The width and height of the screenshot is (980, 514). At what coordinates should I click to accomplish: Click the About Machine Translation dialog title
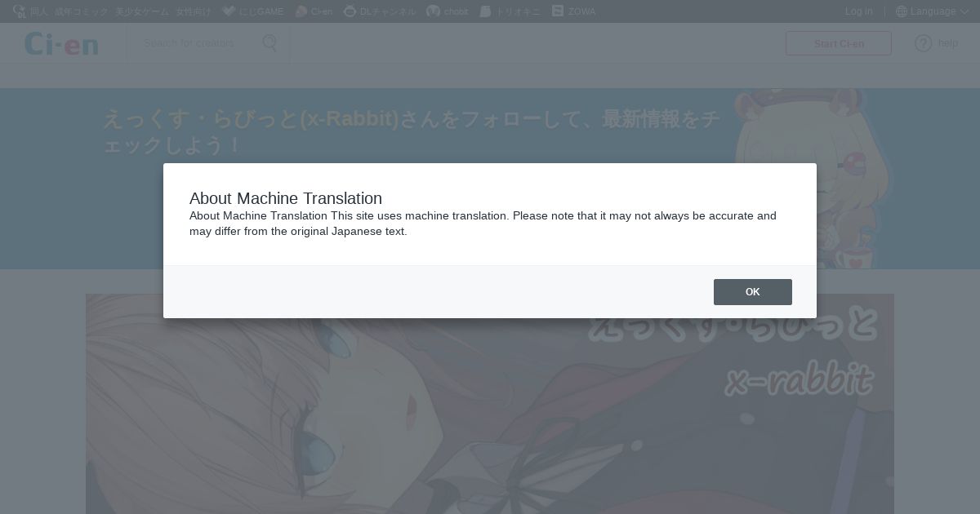click(x=286, y=198)
